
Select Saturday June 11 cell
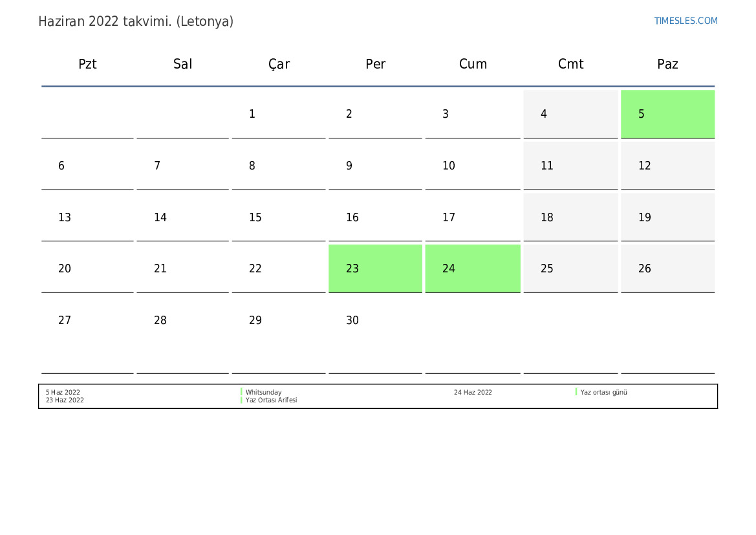[570, 166]
